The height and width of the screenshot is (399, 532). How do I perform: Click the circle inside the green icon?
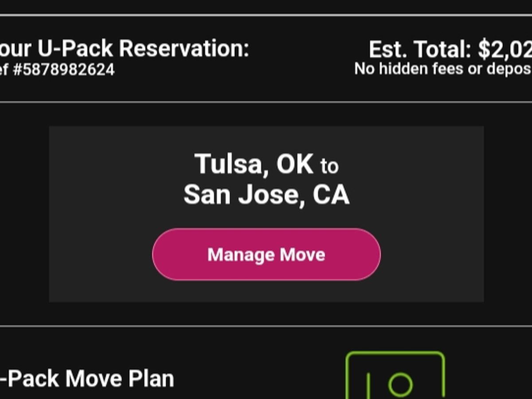pos(400,384)
